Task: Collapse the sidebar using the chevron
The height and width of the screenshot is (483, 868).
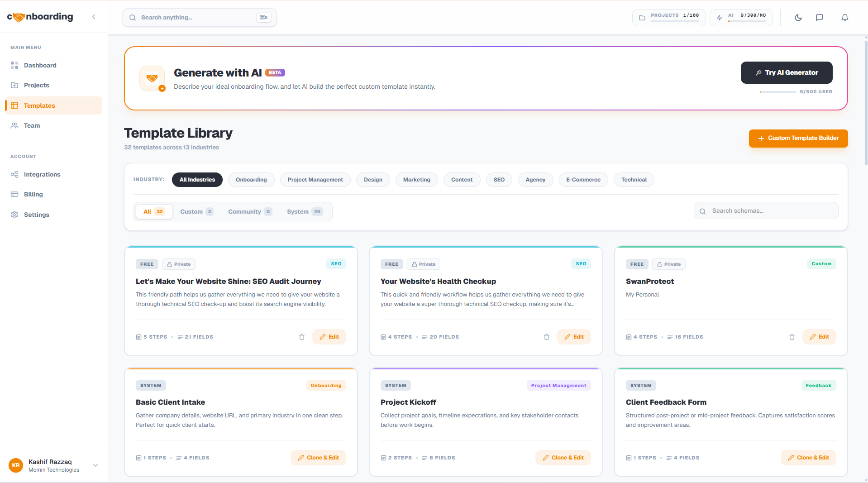Action: coord(94,17)
